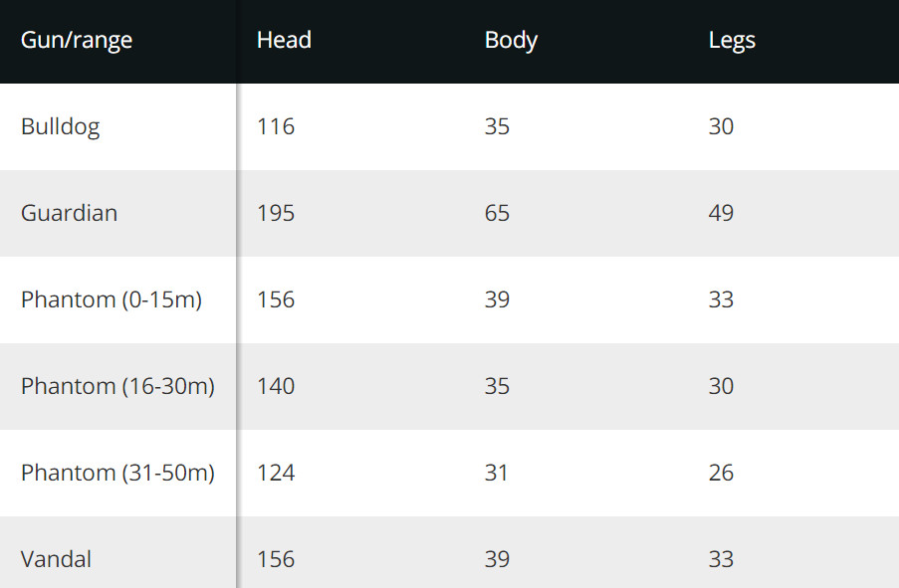Click Guardian head damage value 195

[x=276, y=213]
